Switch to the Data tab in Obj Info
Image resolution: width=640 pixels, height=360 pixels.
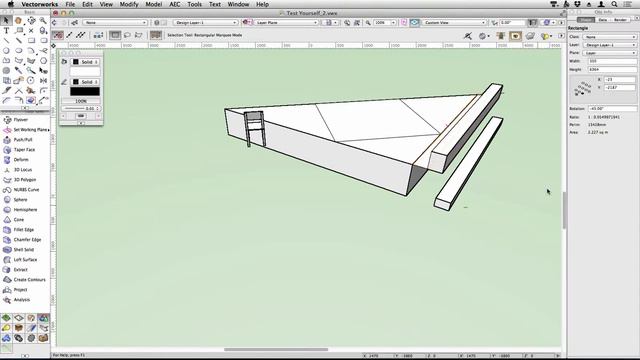click(603, 20)
